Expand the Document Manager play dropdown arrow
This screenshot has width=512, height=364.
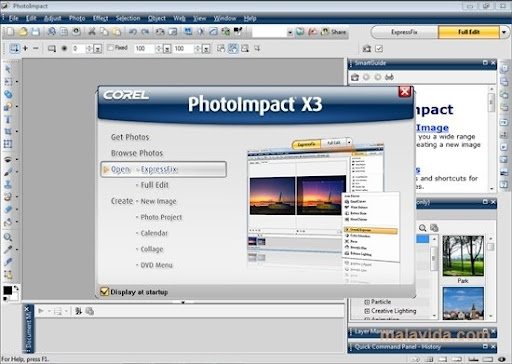click(x=49, y=311)
